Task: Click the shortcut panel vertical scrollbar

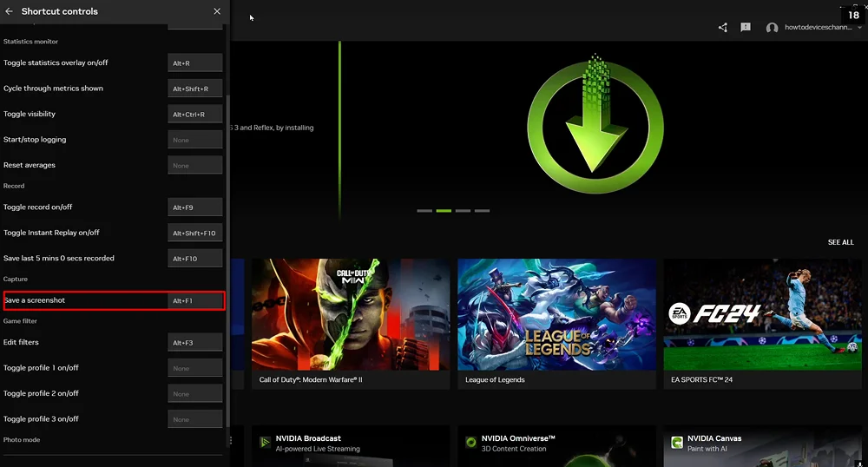Action: tap(227, 260)
